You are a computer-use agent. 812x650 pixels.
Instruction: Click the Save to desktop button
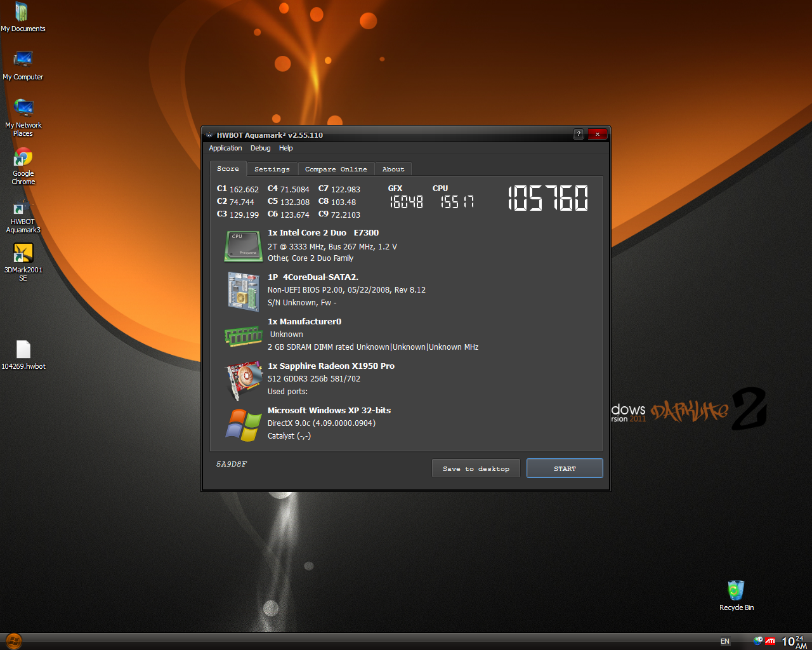pyautogui.click(x=476, y=468)
